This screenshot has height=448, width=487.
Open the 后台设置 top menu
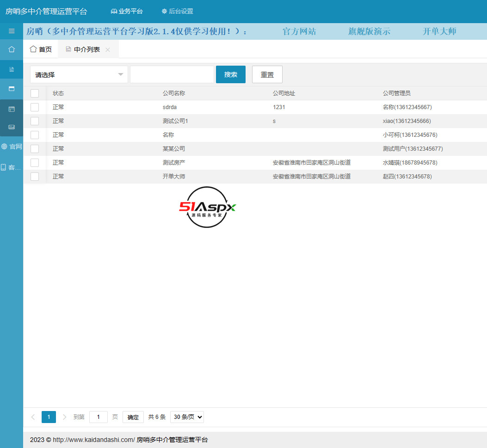[x=177, y=12]
